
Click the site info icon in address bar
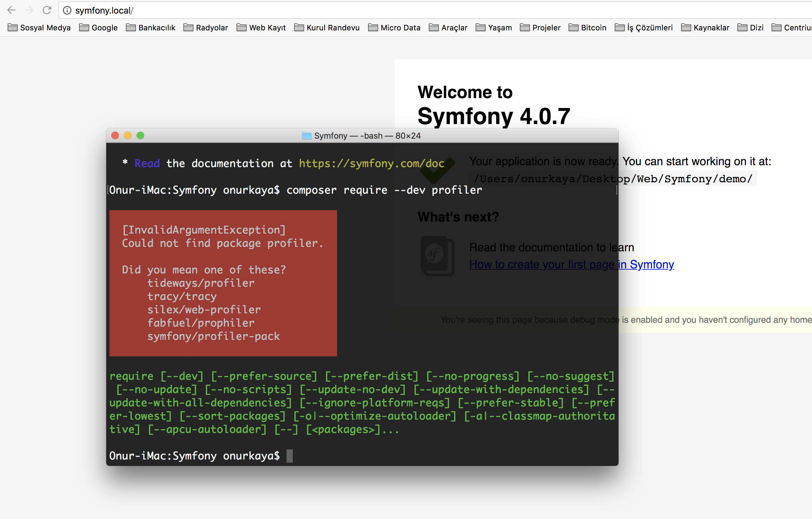(x=67, y=10)
